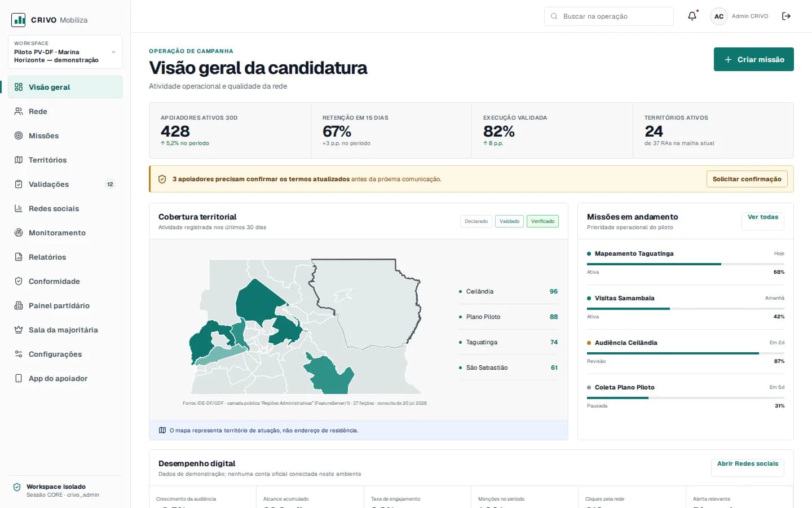Click the Rede people icon
The height and width of the screenshot is (508, 812).
(19, 111)
